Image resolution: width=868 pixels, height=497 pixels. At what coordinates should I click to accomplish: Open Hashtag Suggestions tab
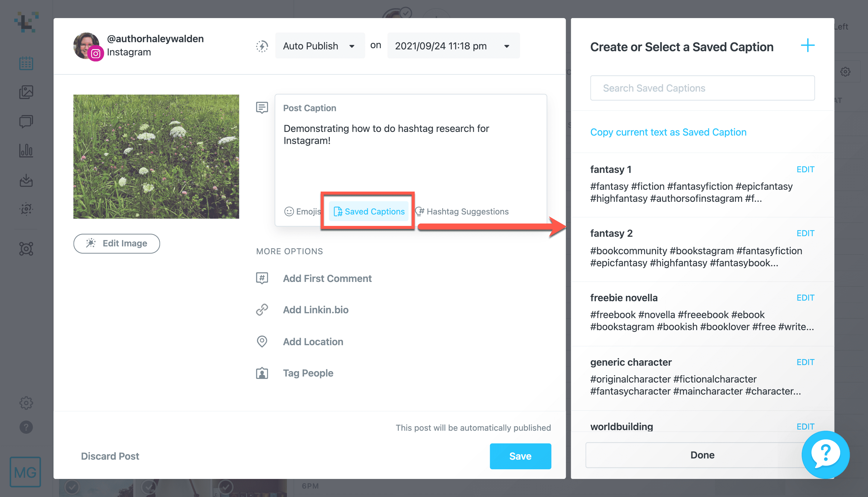pos(462,211)
